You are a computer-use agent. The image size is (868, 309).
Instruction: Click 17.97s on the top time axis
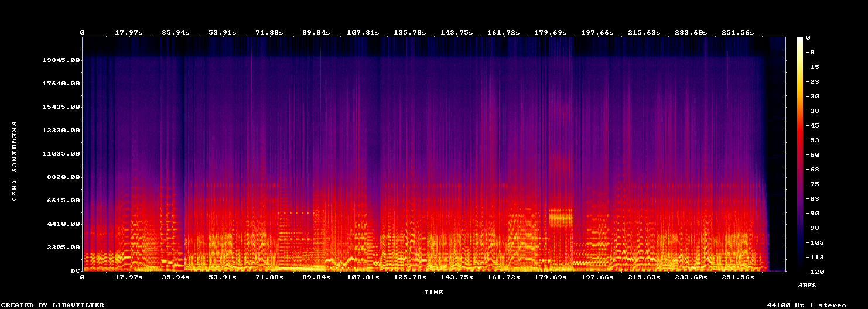point(129,33)
